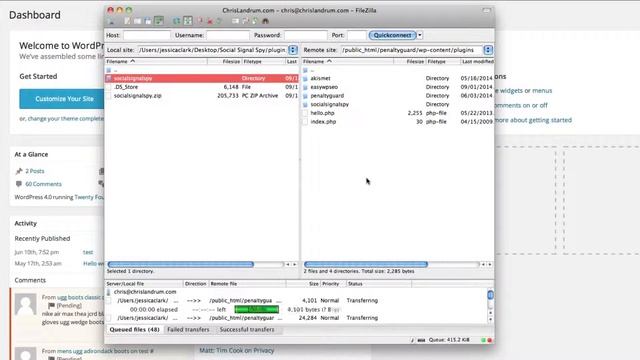Click green activity indicator in status bar
This screenshot has height=360, width=640.
(484, 340)
